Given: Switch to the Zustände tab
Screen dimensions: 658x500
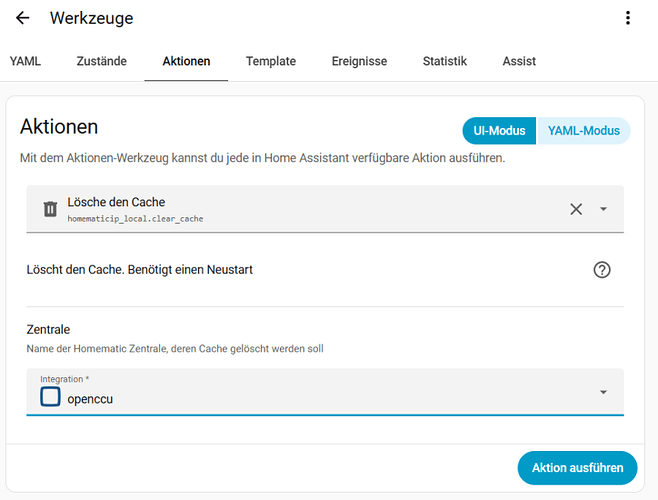Looking at the screenshot, I should point(102,61).
